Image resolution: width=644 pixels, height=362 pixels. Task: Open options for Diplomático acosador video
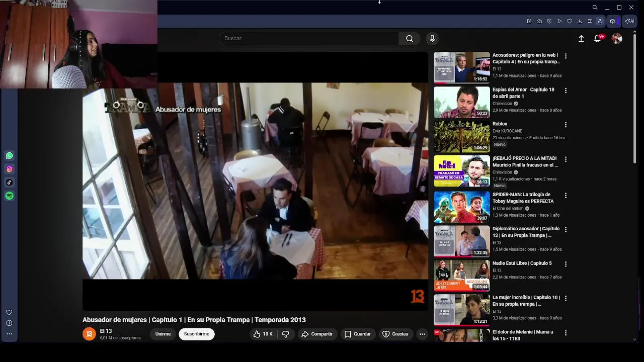click(x=566, y=229)
